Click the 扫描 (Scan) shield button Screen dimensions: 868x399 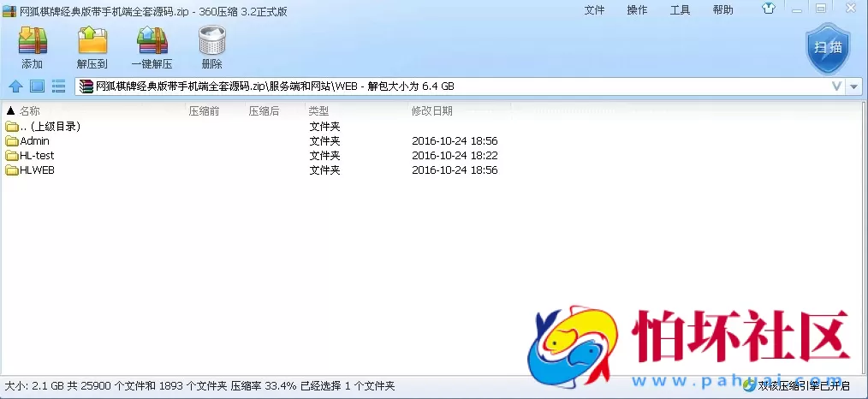pyautogui.click(x=827, y=48)
